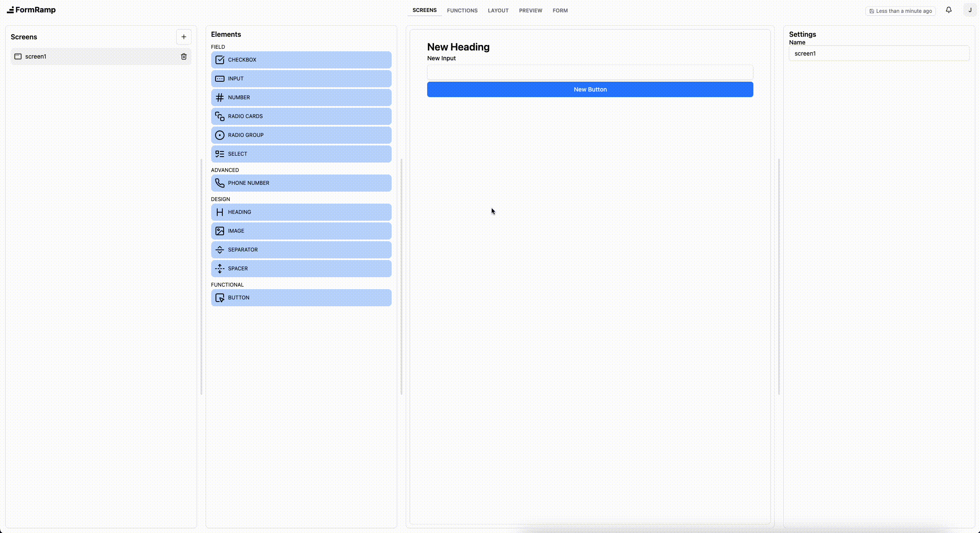Select the SPACER design element

click(301, 268)
